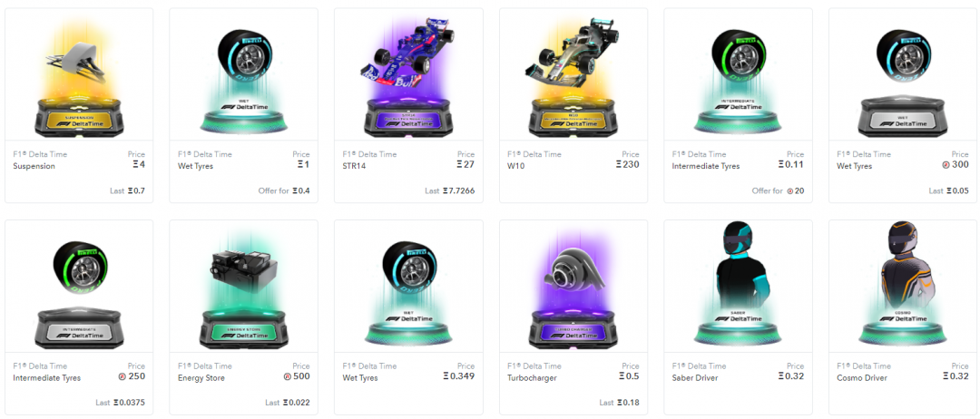
Task: Open the Energy Store item image
Action: point(244,286)
